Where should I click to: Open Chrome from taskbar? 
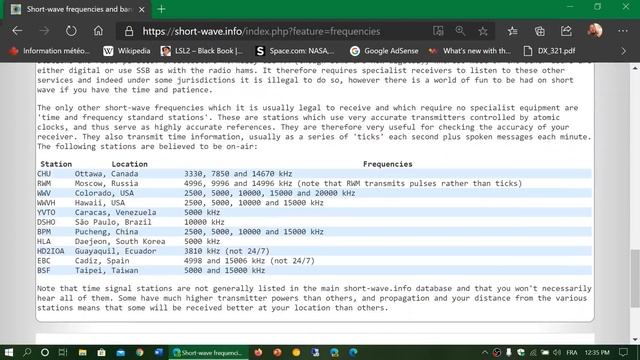tap(140, 352)
